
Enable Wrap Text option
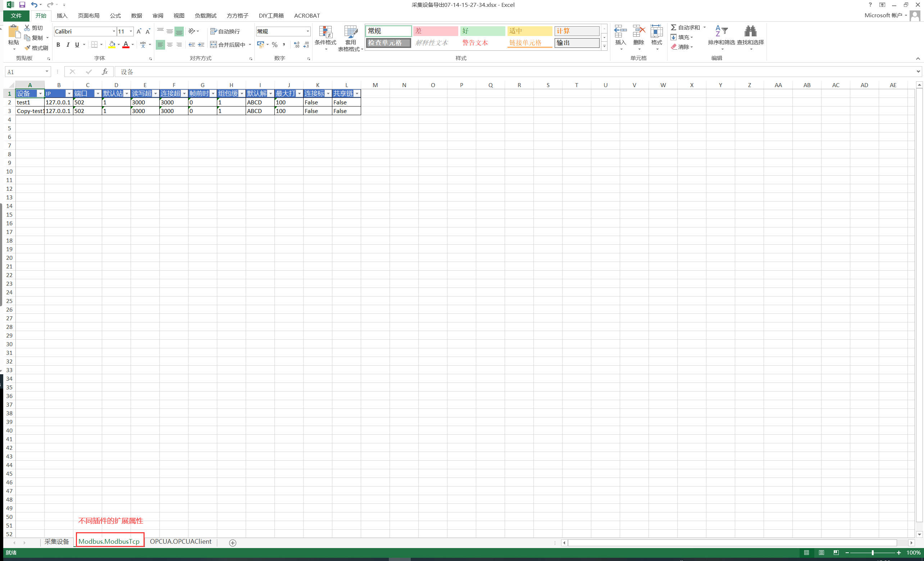tap(225, 32)
